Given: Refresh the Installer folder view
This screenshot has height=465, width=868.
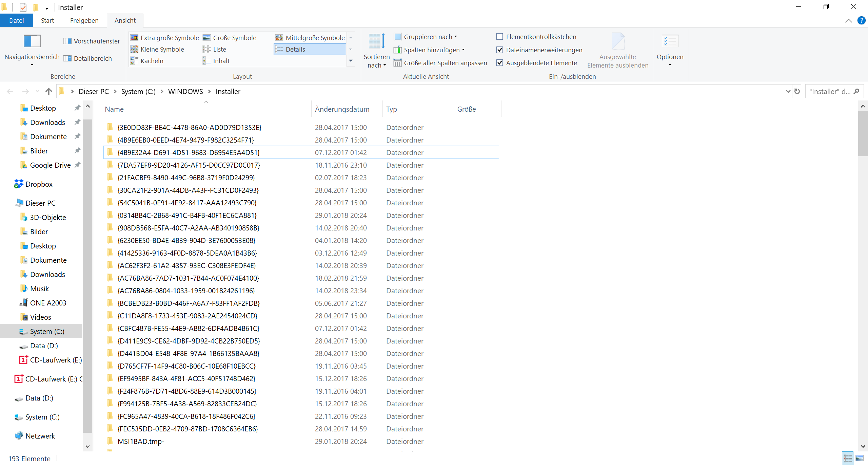Looking at the screenshot, I should [797, 91].
